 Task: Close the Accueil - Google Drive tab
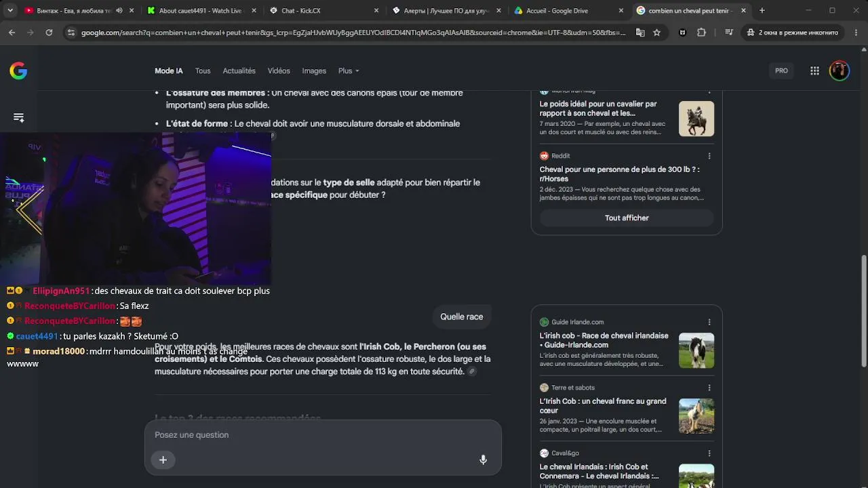click(x=621, y=11)
